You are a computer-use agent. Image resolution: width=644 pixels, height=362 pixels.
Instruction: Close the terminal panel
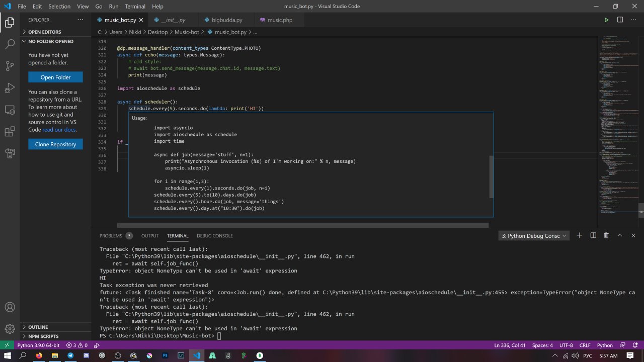(633, 235)
